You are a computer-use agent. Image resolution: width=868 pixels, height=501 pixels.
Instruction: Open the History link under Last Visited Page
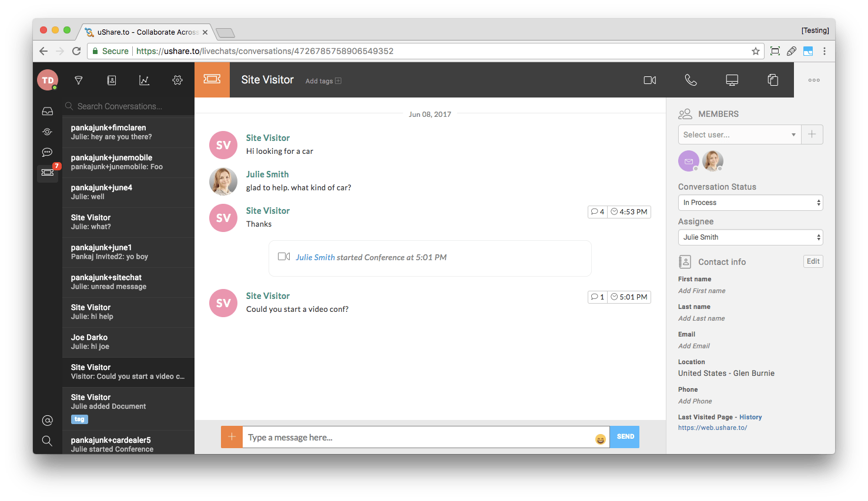(x=750, y=417)
